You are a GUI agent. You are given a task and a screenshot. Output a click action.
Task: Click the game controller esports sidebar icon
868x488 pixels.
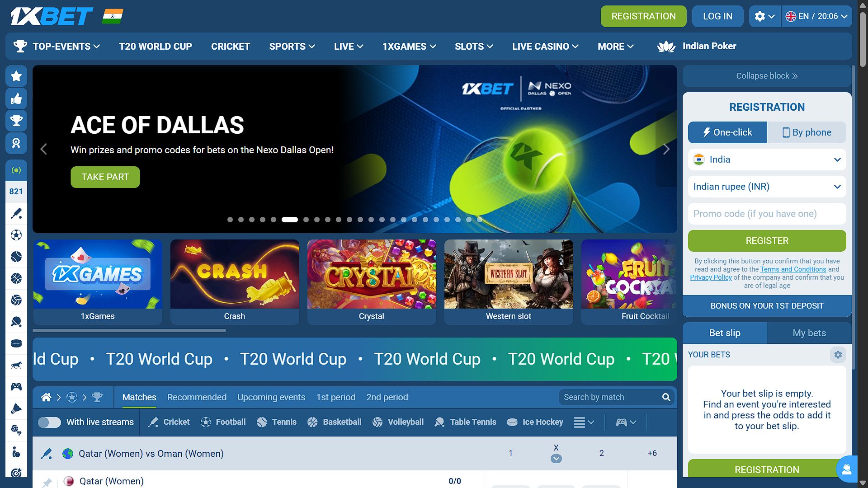[16, 387]
